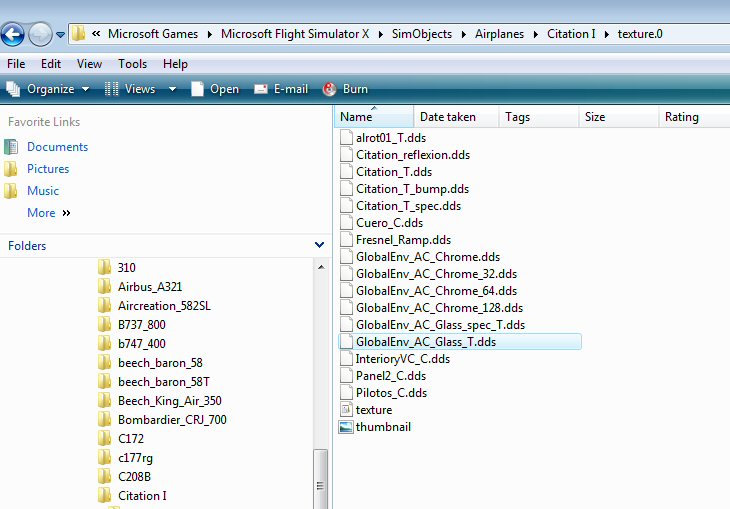
Task: Click the Burn disc icon in toolbar
Action: (x=330, y=89)
